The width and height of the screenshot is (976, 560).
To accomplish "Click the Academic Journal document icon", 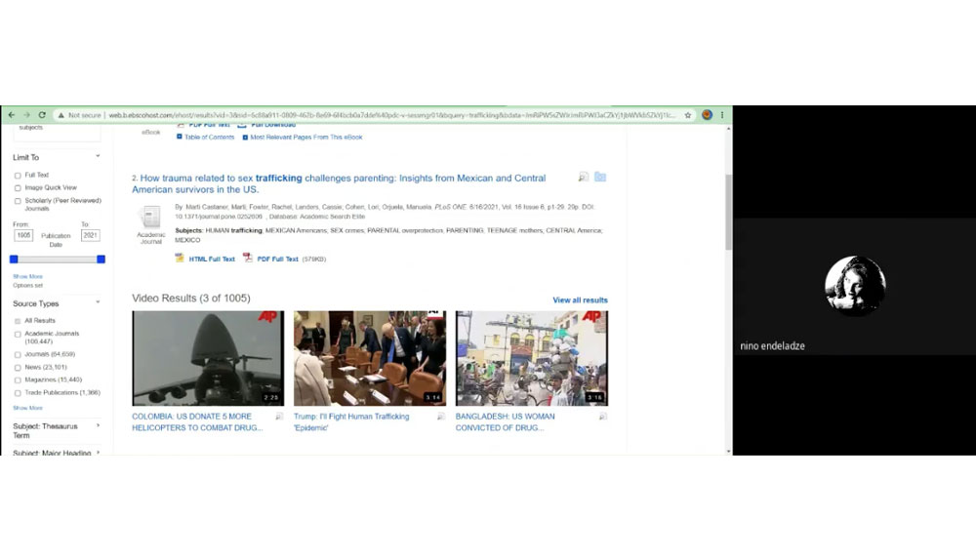I will (151, 218).
